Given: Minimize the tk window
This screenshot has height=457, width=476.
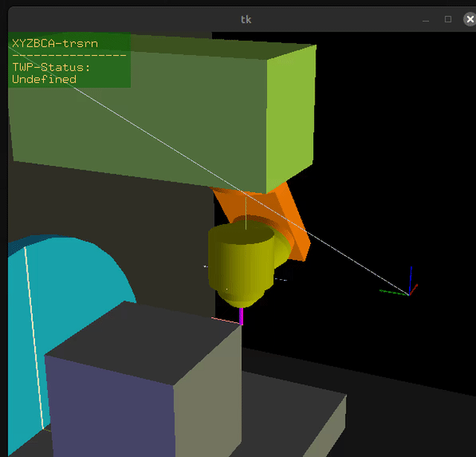Looking at the screenshot, I should click(425, 20).
